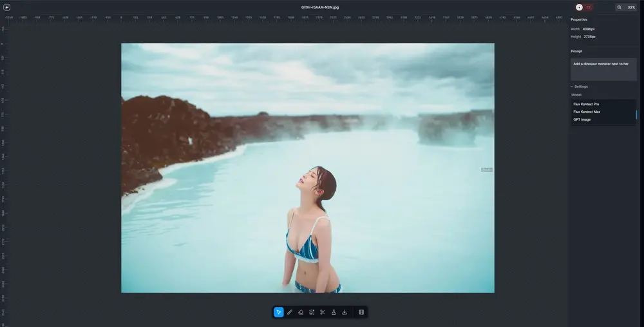This screenshot has height=327, width=644.
Task: Select Flux Kontext Max model
Action: tap(587, 112)
